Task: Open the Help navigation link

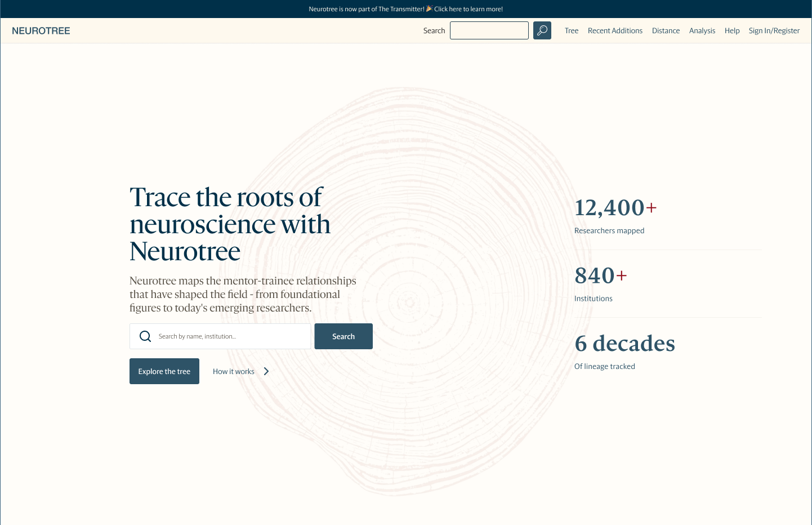Action: click(732, 31)
